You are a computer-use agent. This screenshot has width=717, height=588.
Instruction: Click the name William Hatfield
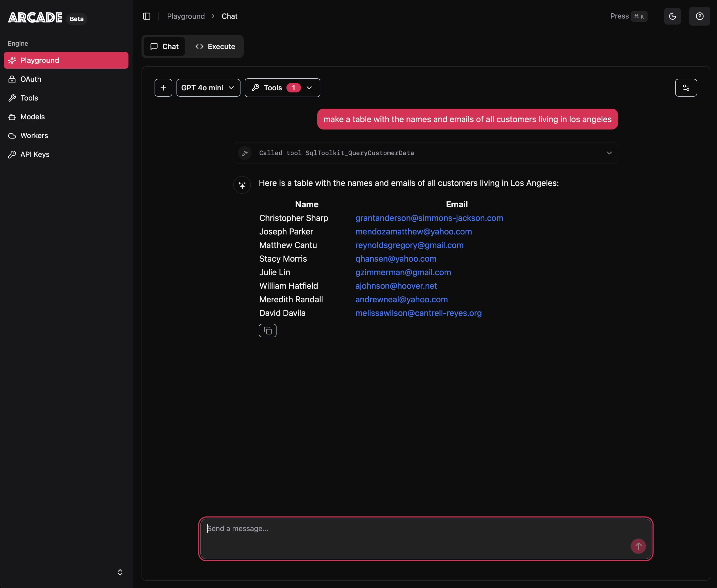coord(289,286)
